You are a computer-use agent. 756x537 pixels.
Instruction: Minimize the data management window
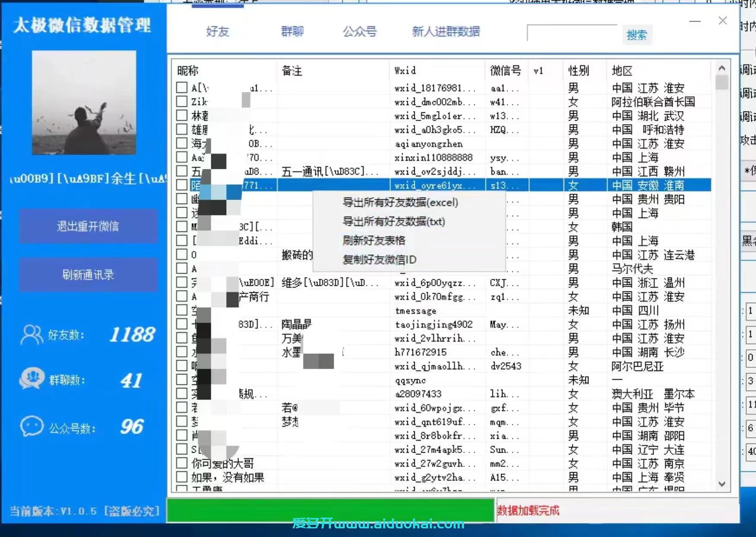[695, 21]
